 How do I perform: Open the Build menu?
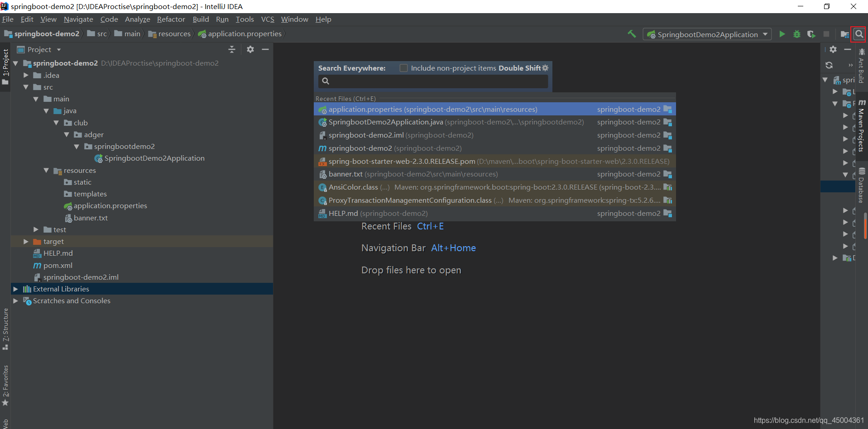pos(201,19)
